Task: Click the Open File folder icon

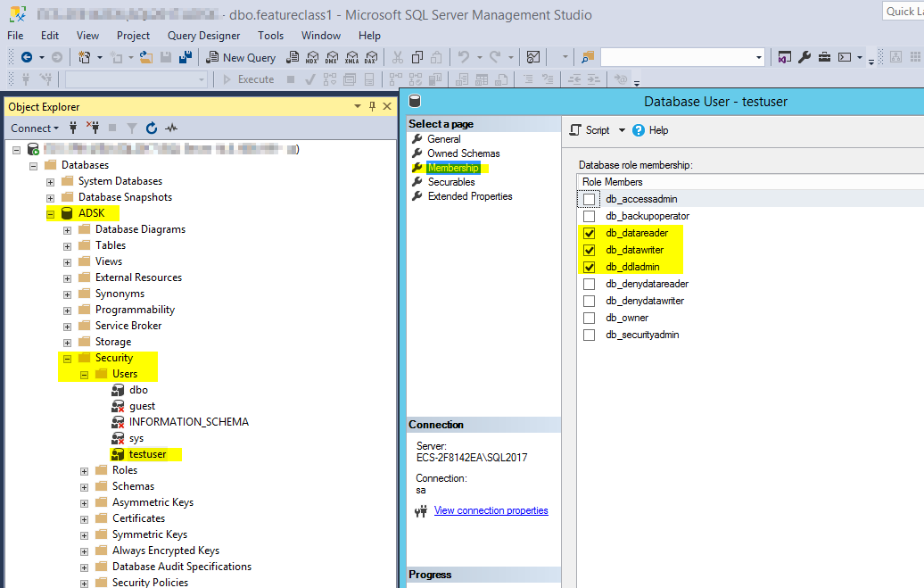Action: pyautogui.click(x=145, y=57)
